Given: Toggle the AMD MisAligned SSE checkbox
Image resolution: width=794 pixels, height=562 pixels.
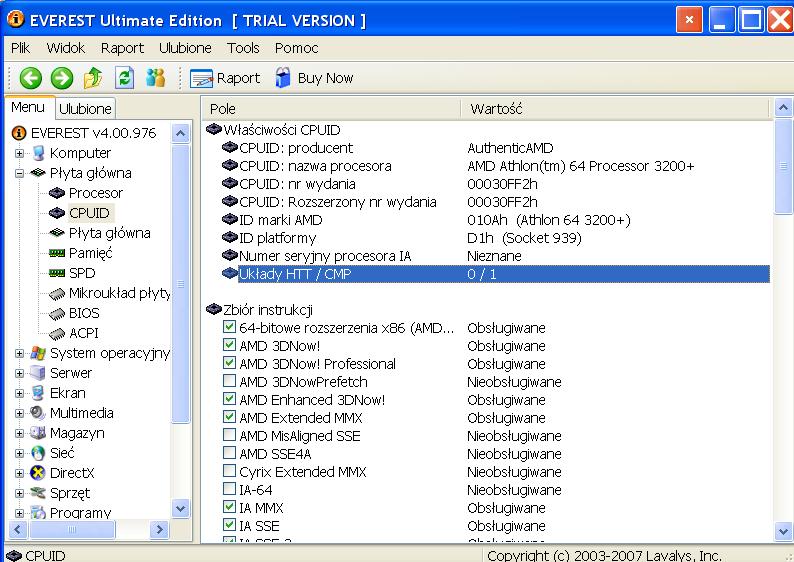Looking at the screenshot, I should [x=229, y=435].
